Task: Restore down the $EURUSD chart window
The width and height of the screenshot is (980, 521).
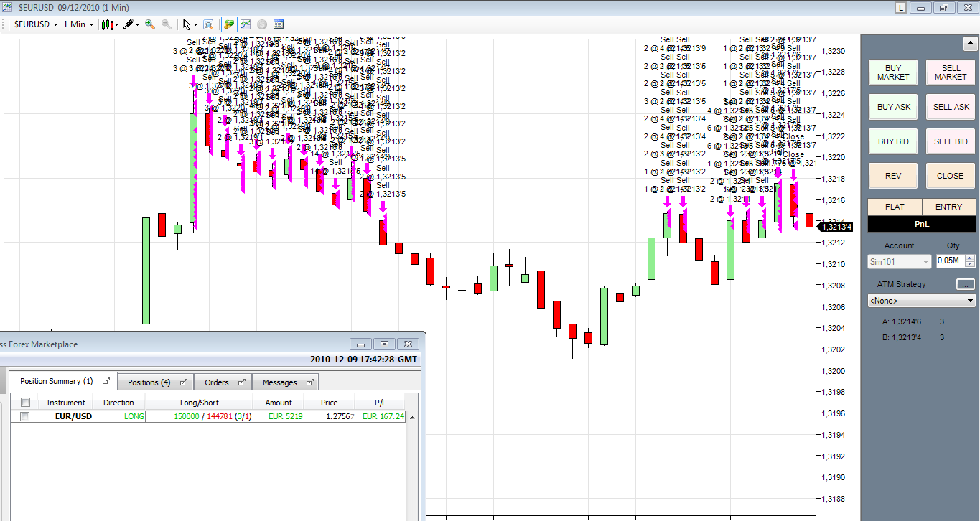Action: [943, 7]
